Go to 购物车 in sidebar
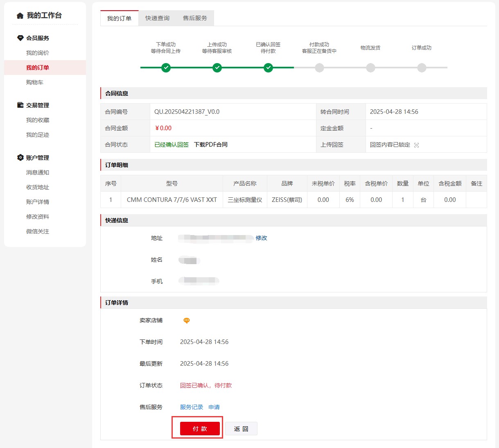 pos(35,82)
